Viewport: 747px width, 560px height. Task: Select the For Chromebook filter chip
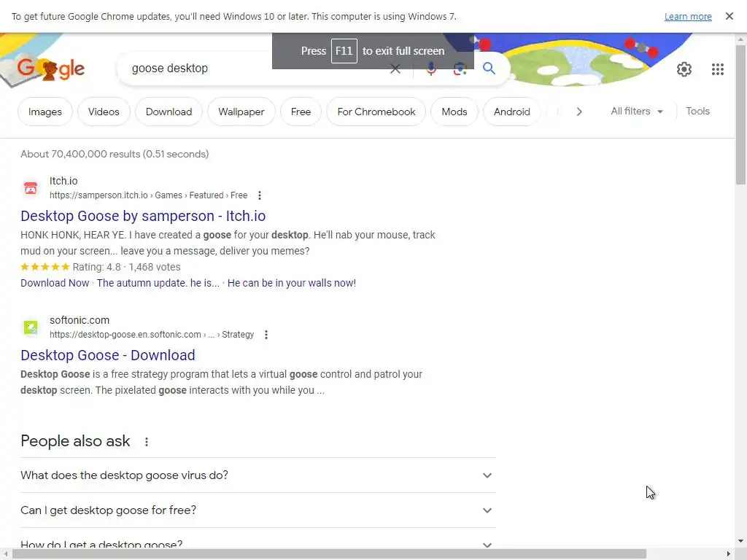click(376, 112)
